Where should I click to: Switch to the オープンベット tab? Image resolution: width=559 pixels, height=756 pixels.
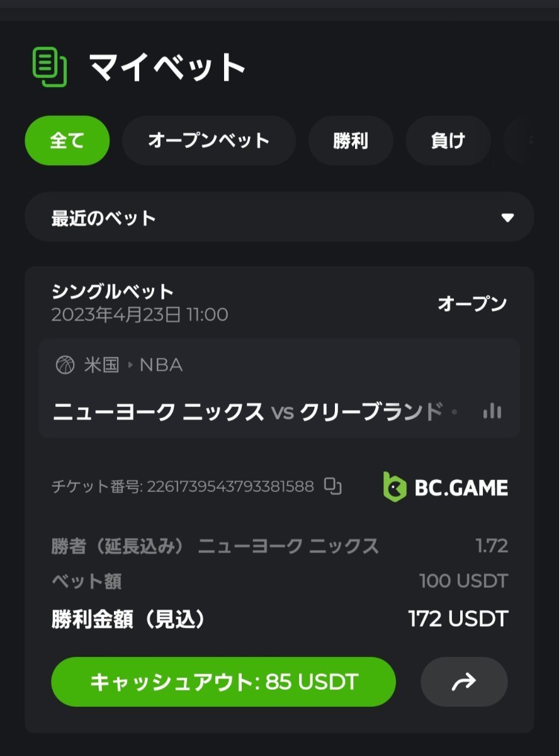(208, 140)
